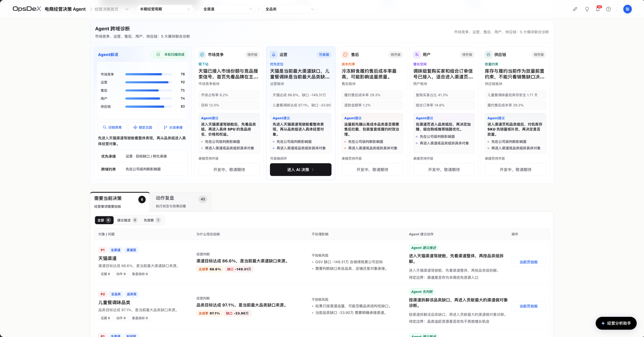This screenshot has width=644, height=337.
Task: Click the 天猫渠道 row title
Action: (107, 258)
